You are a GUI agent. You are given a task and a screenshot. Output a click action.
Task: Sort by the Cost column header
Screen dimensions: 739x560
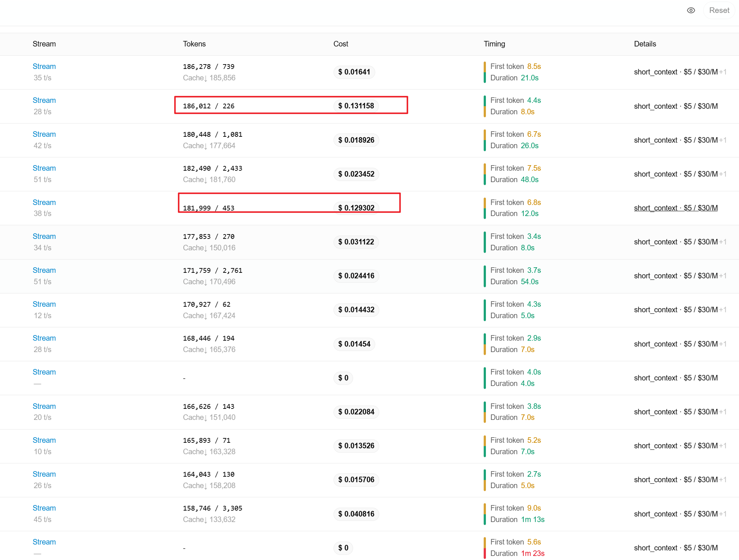coord(341,44)
